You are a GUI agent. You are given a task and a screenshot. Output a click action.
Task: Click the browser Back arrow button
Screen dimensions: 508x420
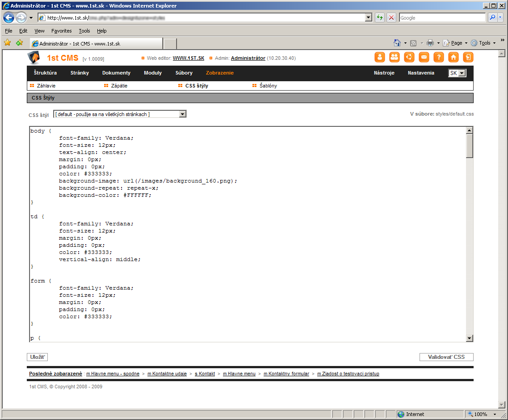[9, 17]
